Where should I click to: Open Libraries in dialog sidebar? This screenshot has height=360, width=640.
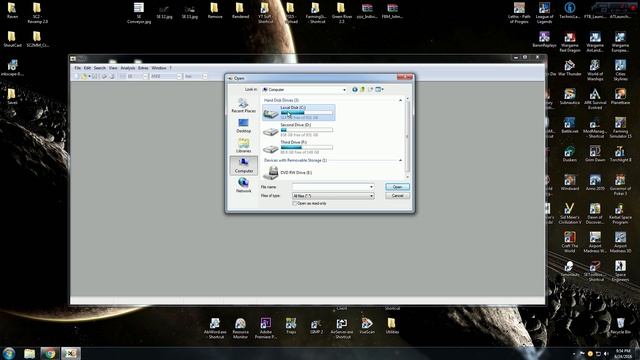pyautogui.click(x=243, y=145)
